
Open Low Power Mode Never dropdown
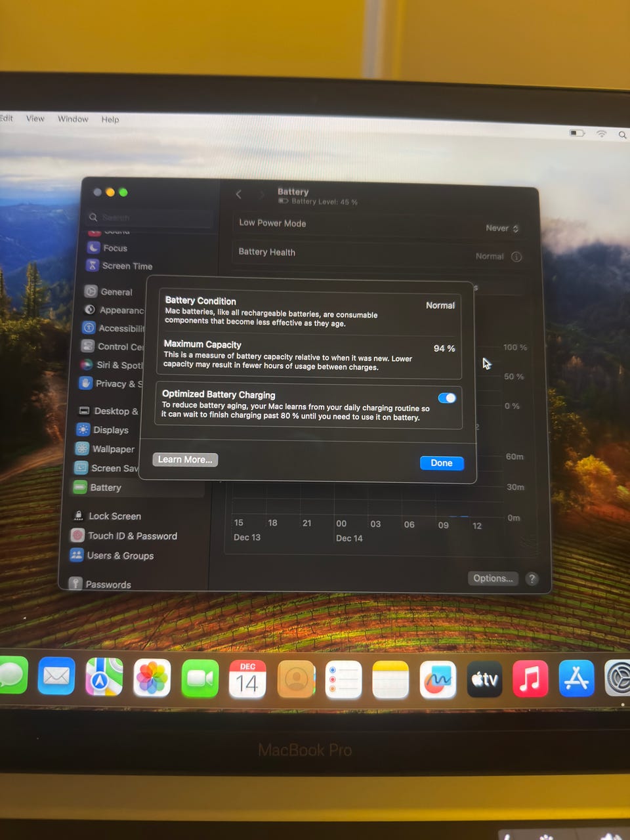tap(502, 228)
